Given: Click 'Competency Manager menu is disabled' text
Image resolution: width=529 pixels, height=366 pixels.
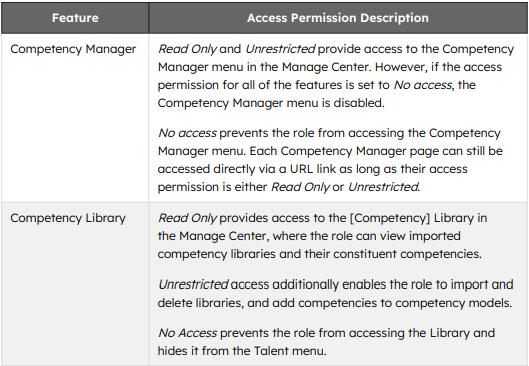Looking at the screenshot, I should [x=271, y=103].
